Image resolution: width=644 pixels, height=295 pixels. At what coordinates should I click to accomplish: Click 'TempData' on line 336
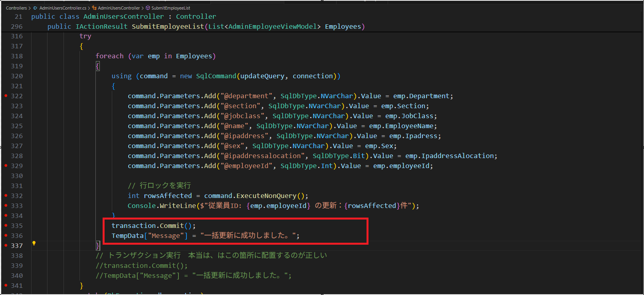pos(127,236)
